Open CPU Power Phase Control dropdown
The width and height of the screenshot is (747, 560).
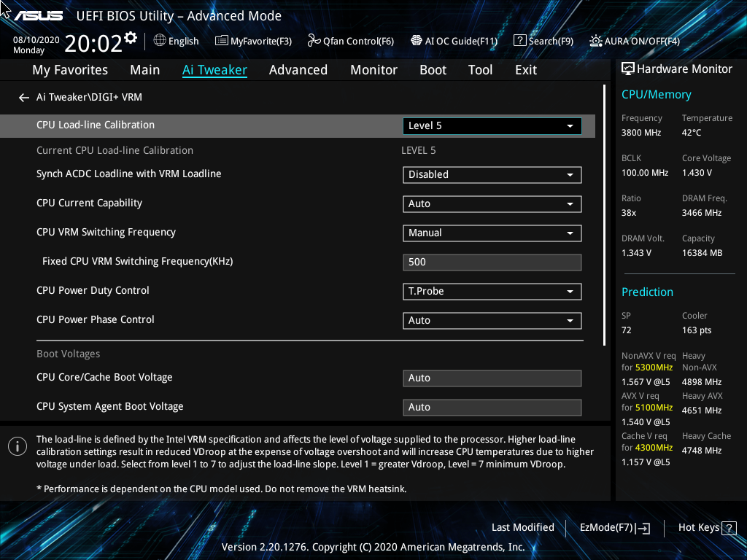(492, 321)
